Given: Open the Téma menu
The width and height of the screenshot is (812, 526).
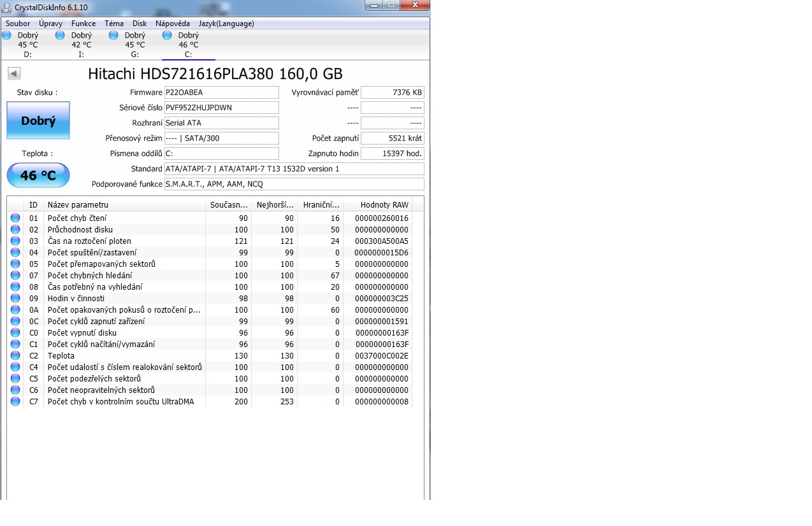Looking at the screenshot, I should [x=114, y=24].
